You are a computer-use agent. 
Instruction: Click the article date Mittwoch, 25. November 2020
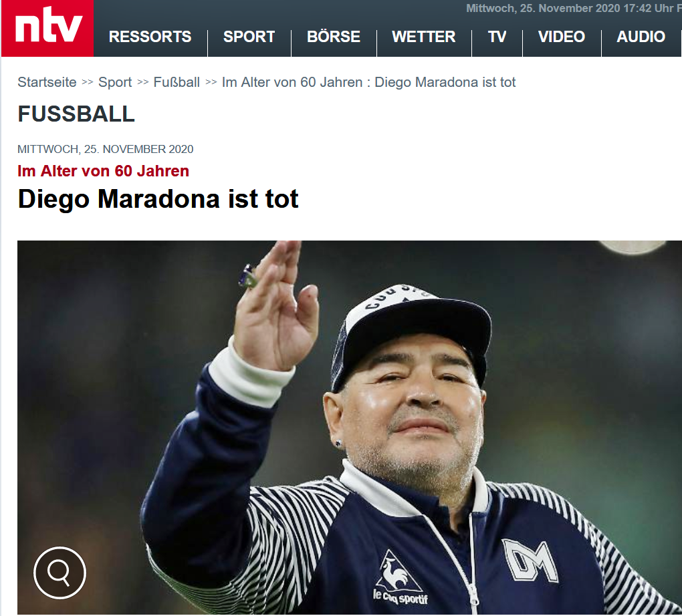[105, 149]
